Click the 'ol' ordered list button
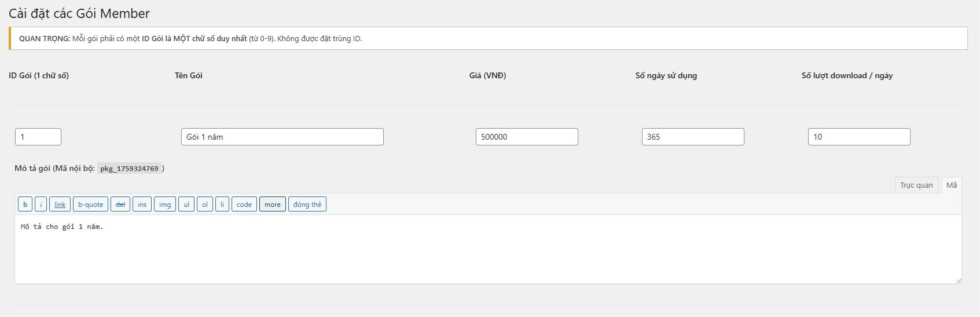 tap(205, 205)
